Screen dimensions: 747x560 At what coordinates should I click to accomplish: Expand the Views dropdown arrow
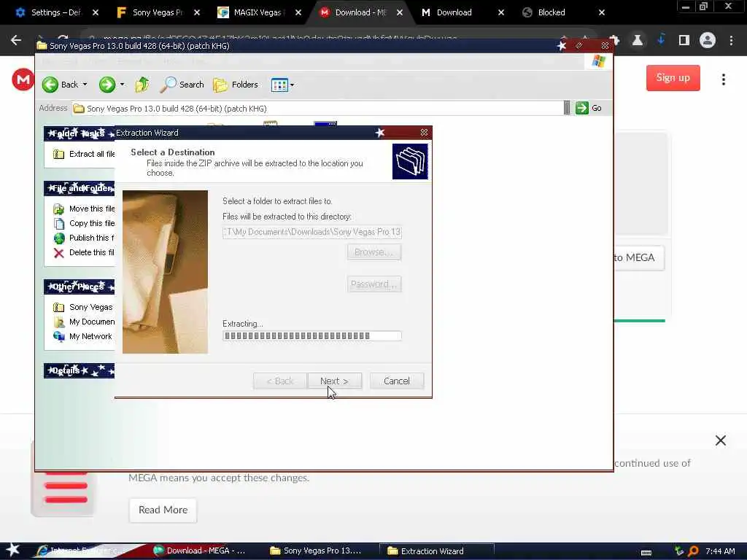(x=292, y=85)
